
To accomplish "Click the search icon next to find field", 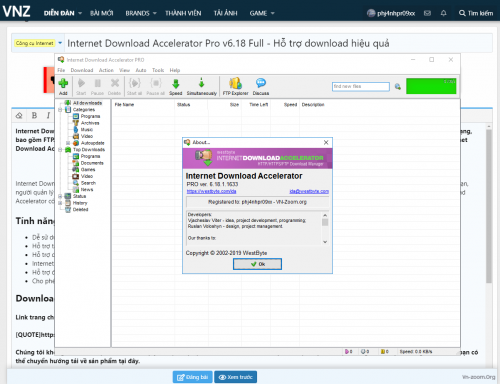I will [x=398, y=87].
